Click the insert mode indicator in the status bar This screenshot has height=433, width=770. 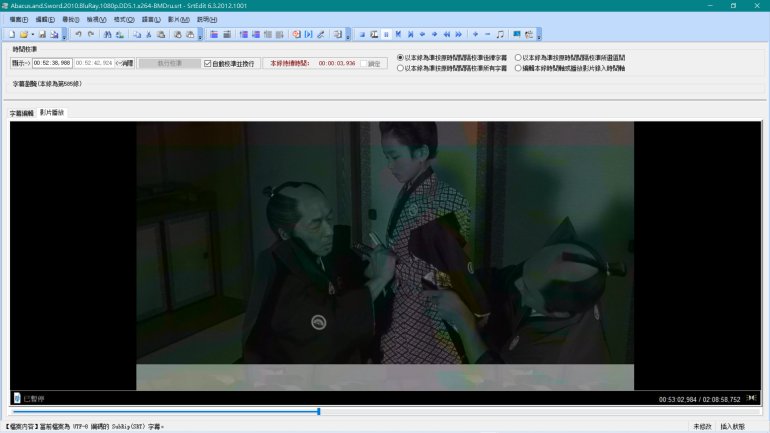point(732,427)
